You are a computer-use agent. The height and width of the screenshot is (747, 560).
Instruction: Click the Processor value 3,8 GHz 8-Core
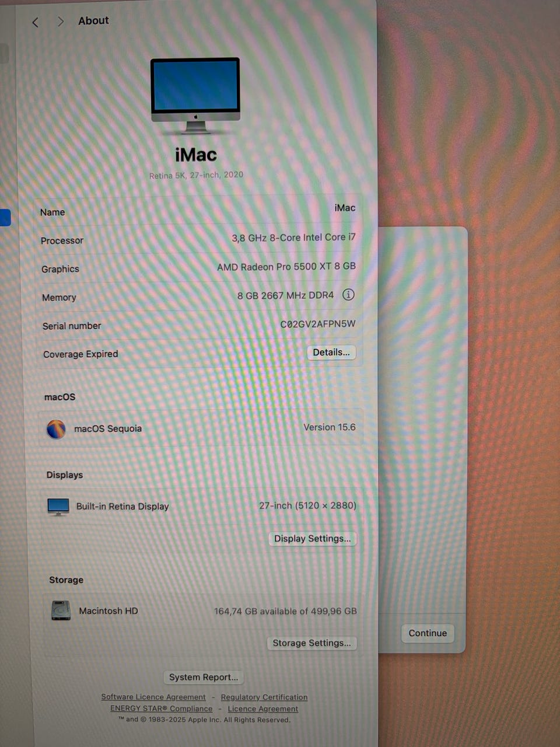(293, 238)
